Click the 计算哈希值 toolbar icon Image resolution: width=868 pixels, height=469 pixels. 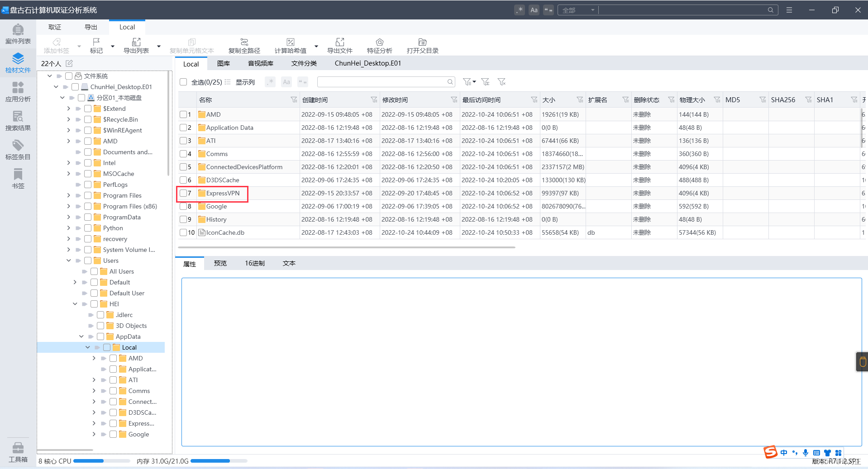[x=291, y=46]
